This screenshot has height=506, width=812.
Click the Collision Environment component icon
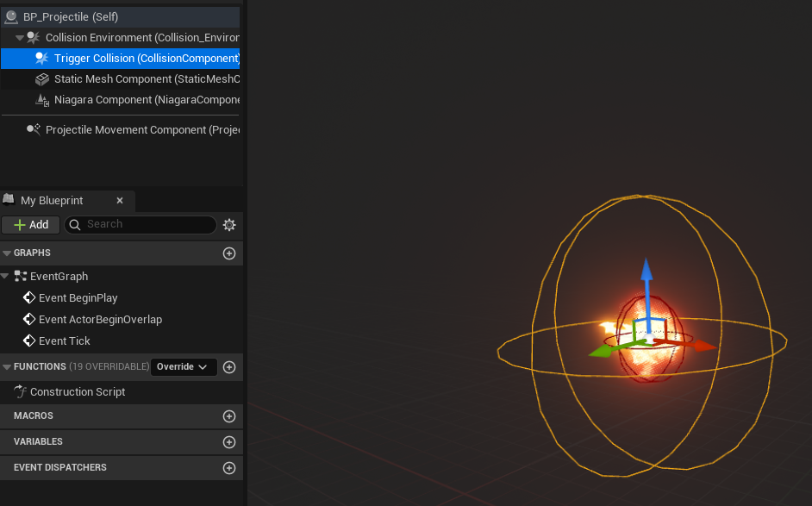[33, 37]
